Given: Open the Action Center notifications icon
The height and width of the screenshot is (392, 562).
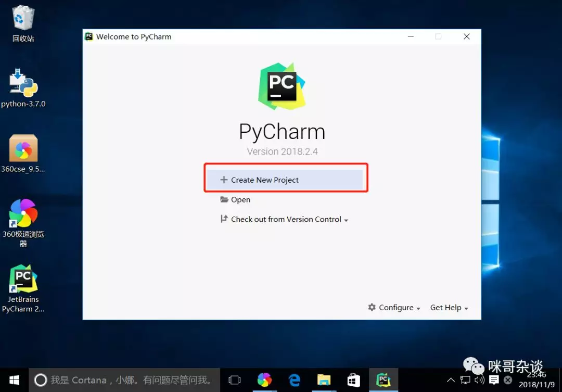Looking at the screenshot, I should (x=494, y=380).
